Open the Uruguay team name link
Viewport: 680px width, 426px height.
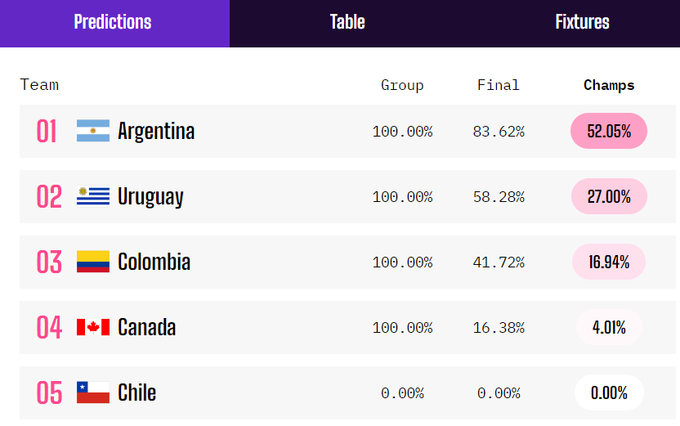pos(150,196)
